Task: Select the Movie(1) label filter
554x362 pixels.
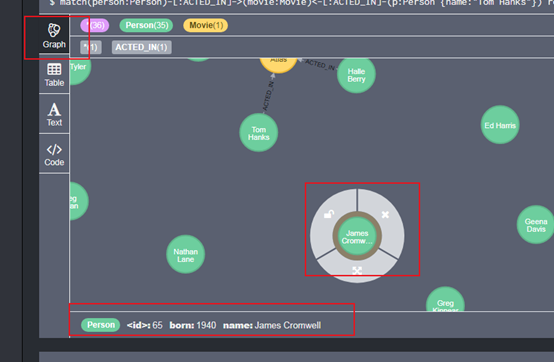Action: click(x=206, y=25)
